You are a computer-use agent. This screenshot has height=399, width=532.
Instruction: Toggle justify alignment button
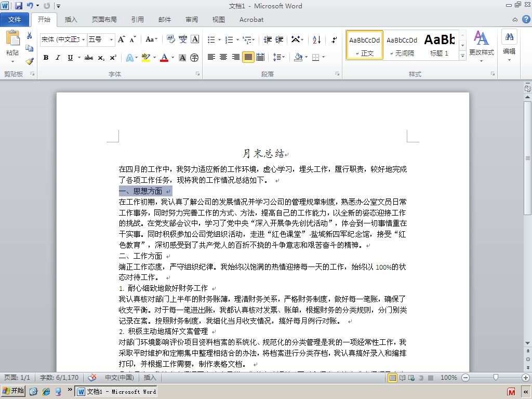[x=248, y=57]
